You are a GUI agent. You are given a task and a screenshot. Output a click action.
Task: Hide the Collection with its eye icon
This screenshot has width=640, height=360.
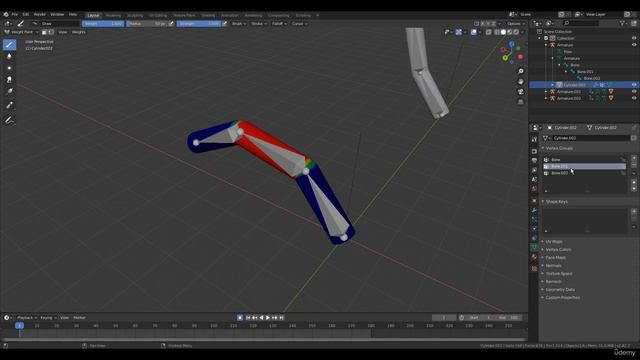(x=634, y=38)
